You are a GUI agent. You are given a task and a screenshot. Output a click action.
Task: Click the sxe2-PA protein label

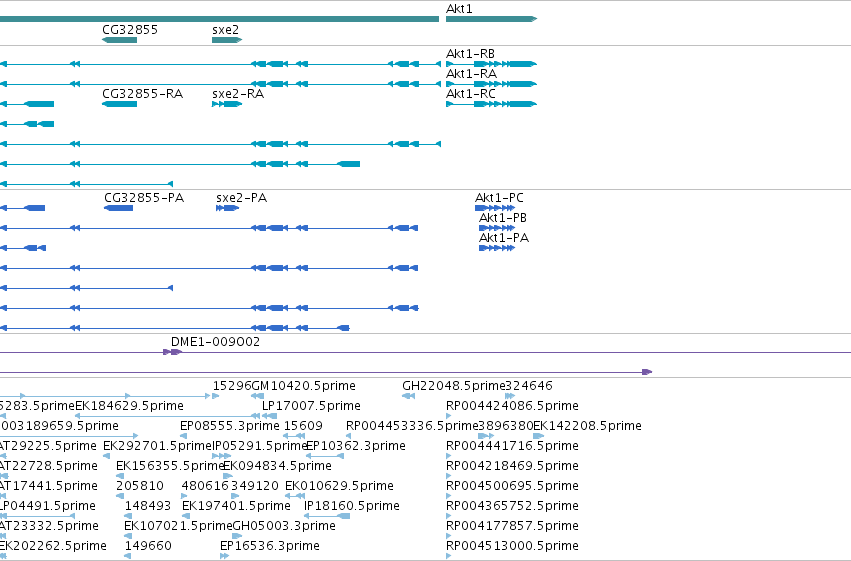click(242, 198)
